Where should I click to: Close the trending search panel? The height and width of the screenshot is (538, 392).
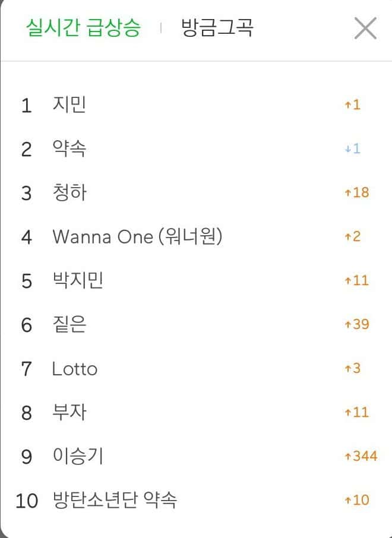365,28
